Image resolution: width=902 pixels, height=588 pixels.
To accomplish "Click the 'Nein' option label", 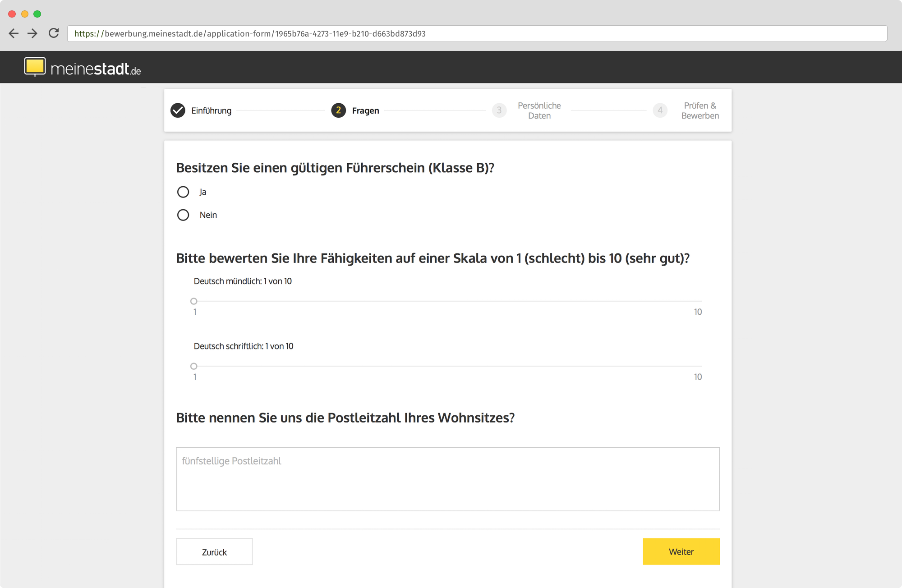I will pyautogui.click(x=208, y=215).
